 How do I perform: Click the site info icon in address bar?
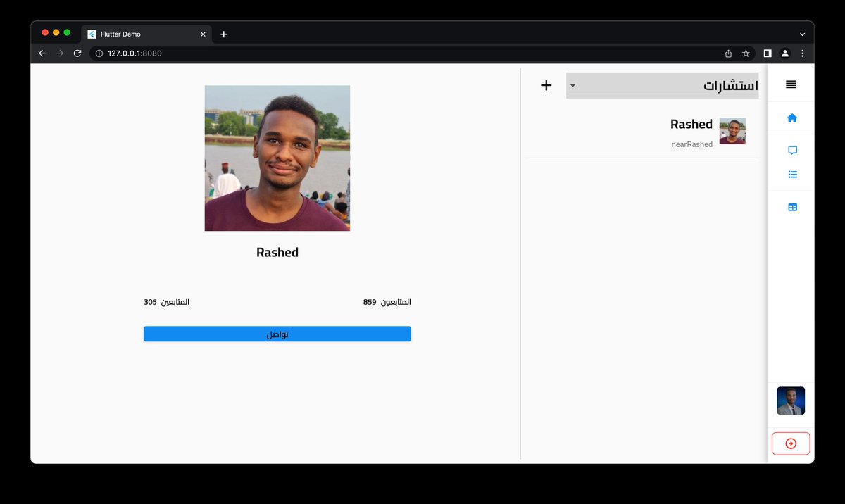[99, 53]
